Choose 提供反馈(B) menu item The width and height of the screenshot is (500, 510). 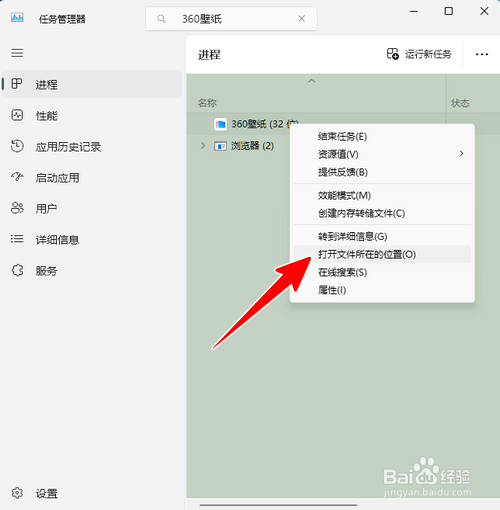point(382,172)
